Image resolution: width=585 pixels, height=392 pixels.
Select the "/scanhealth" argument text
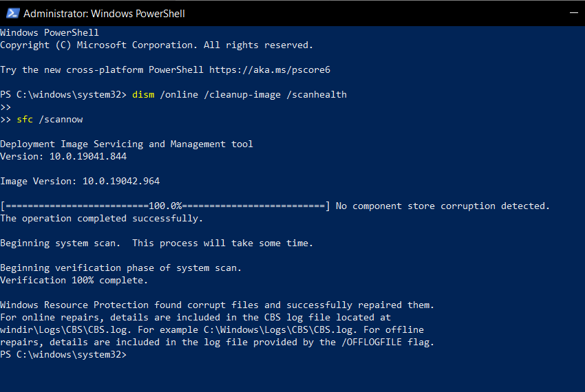click(317, 94)
